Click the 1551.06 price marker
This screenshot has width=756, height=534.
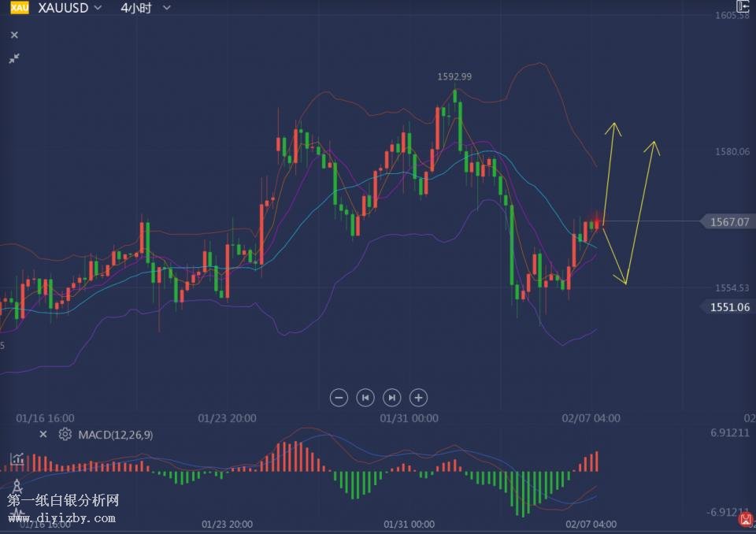[729, 307]
